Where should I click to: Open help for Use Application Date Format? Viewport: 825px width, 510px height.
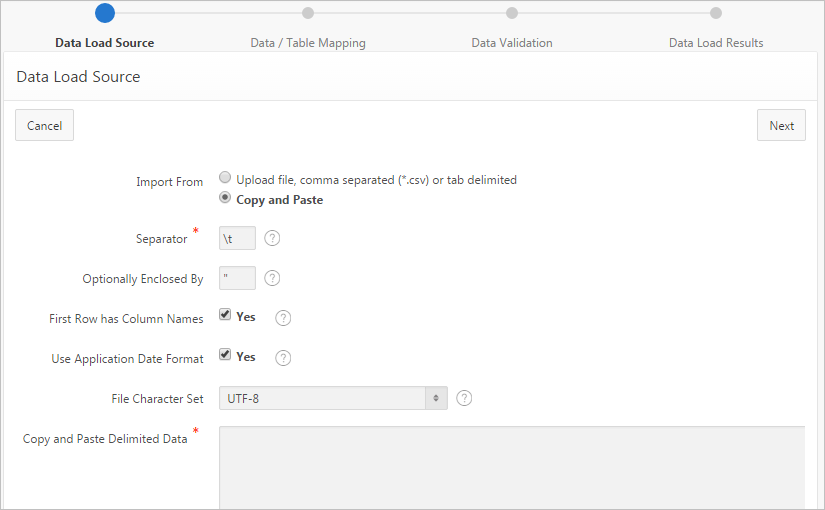point(283,358)
